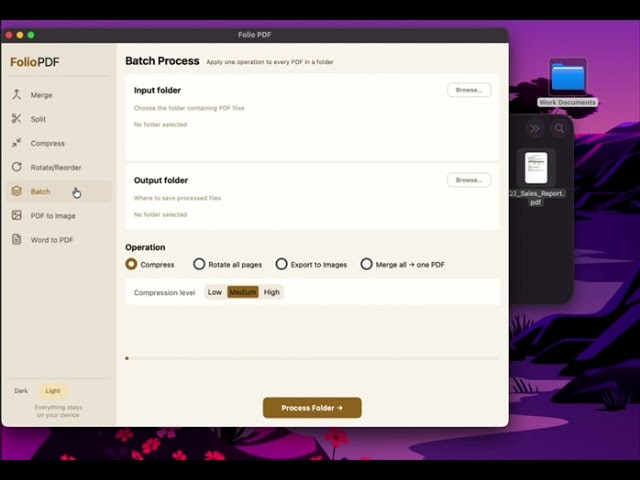Switch to Light theme

click(x=53, y=391)
